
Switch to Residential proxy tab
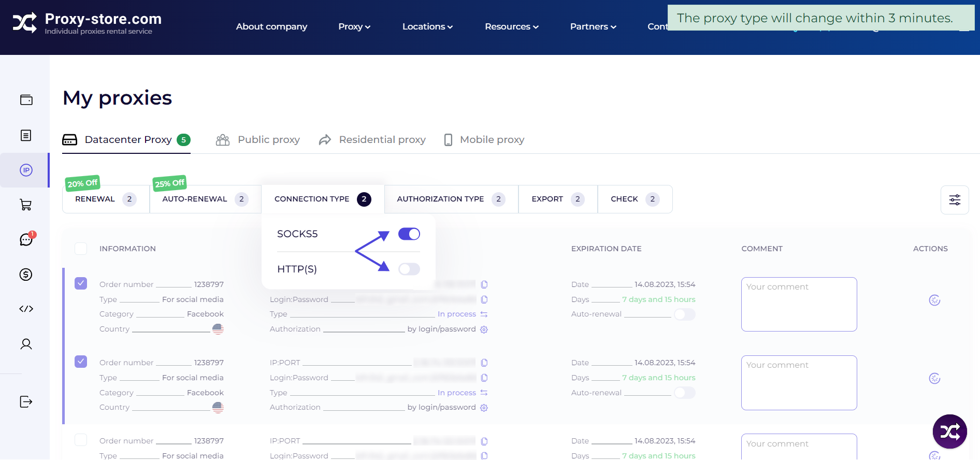[372, 140]
